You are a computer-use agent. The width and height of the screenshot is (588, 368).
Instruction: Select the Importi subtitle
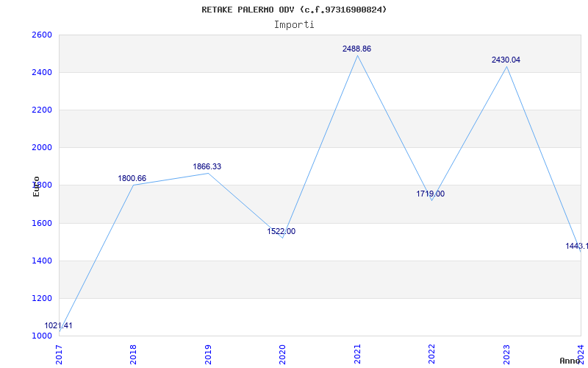[294, 25]
